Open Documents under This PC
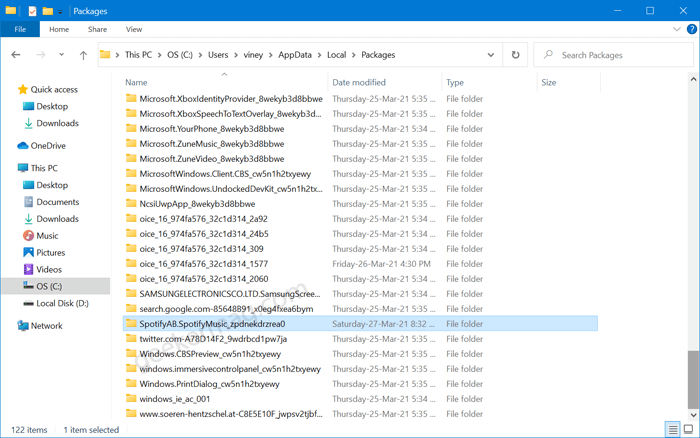 click(58, 202)
